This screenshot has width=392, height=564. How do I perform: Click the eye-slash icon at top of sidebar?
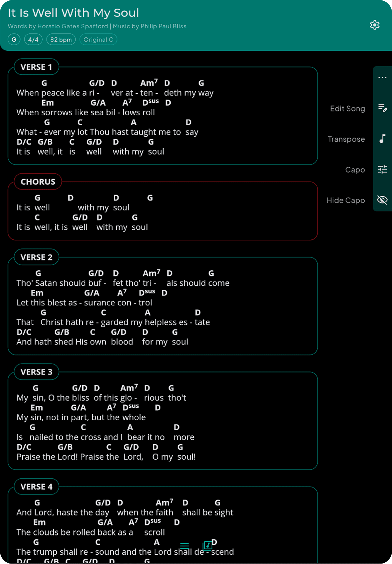382,200
